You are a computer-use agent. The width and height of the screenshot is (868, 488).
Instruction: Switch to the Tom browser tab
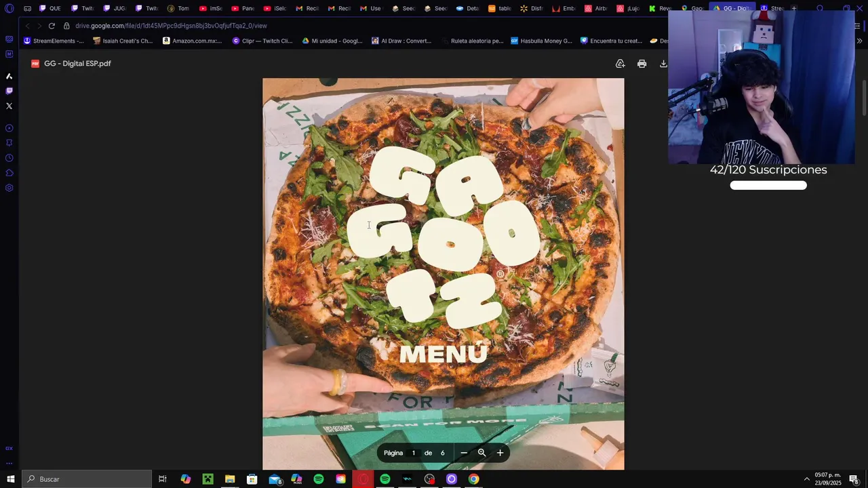(178, 9)
